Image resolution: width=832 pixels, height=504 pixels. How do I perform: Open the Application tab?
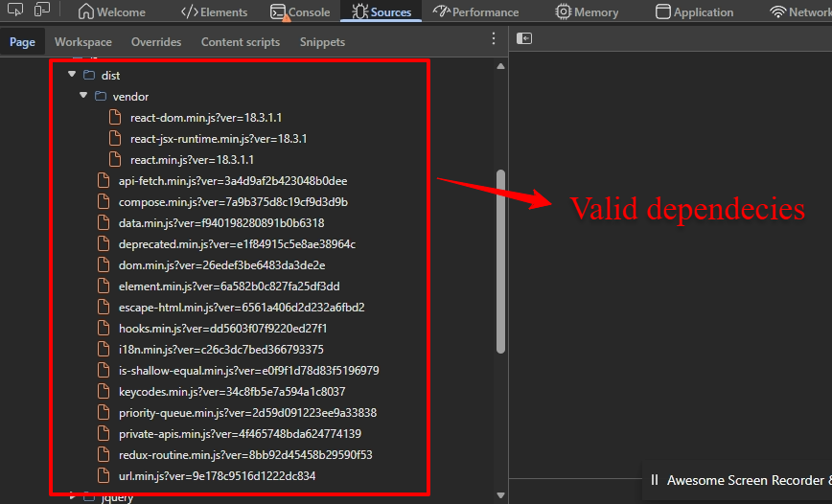pos(694,11)
